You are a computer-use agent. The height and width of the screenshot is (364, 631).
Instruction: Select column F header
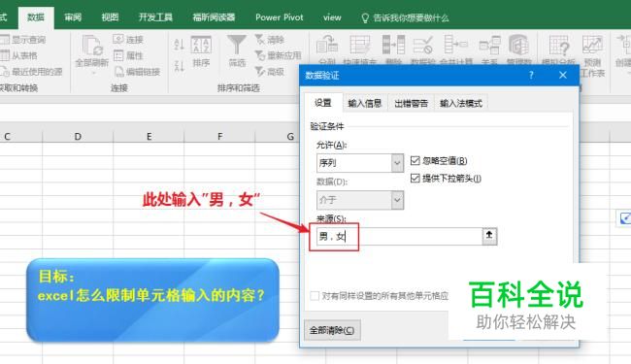tap(219, 137)
